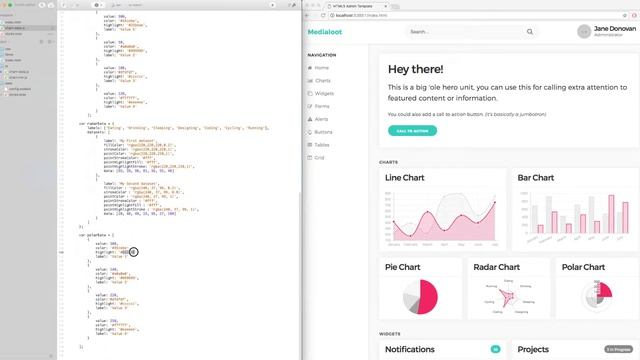Click the Pie Chart graphic
This screenshot has width=640, height=360.
click(x=420, y=297)
